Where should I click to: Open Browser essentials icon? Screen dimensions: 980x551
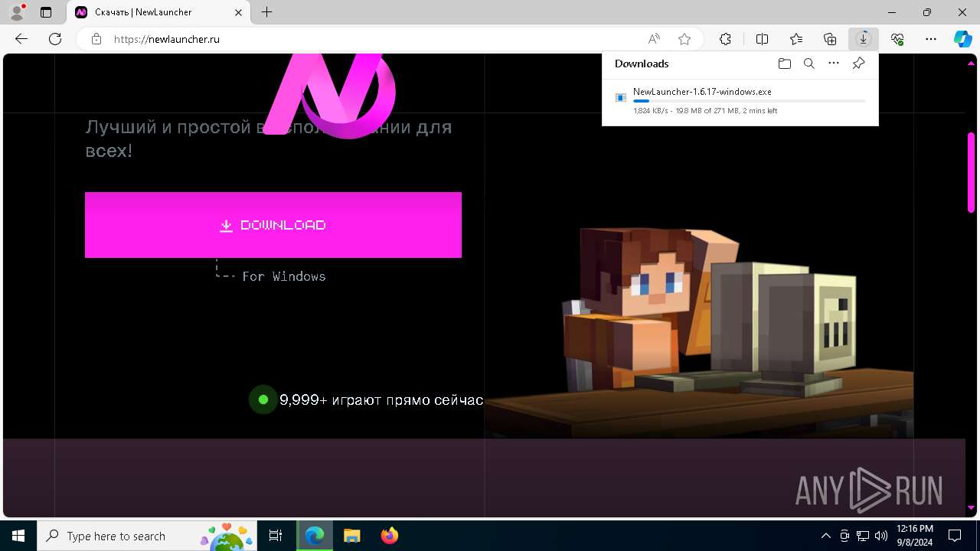tap(897, 39)
